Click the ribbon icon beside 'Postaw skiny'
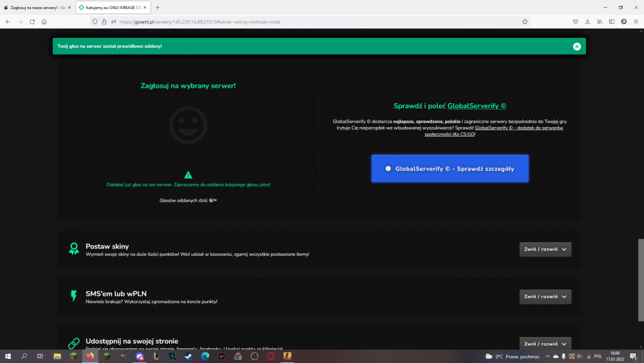Image resolution: width=644 pixels, height=363 pixels. [x=73, y=249]
